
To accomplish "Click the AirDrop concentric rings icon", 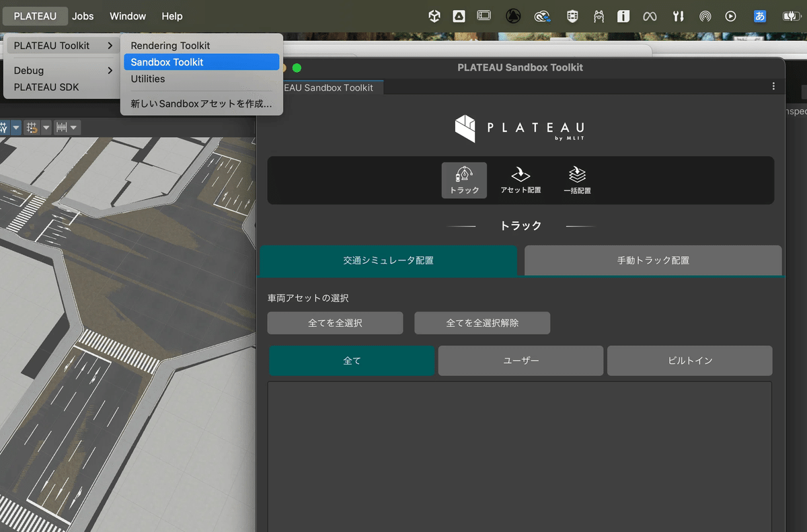I will pos(705,16).
